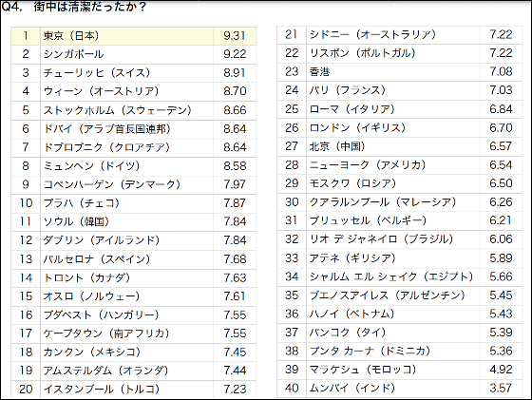Click イスタンブール（トルコ） at rank 20

click(x=102, y=389)
